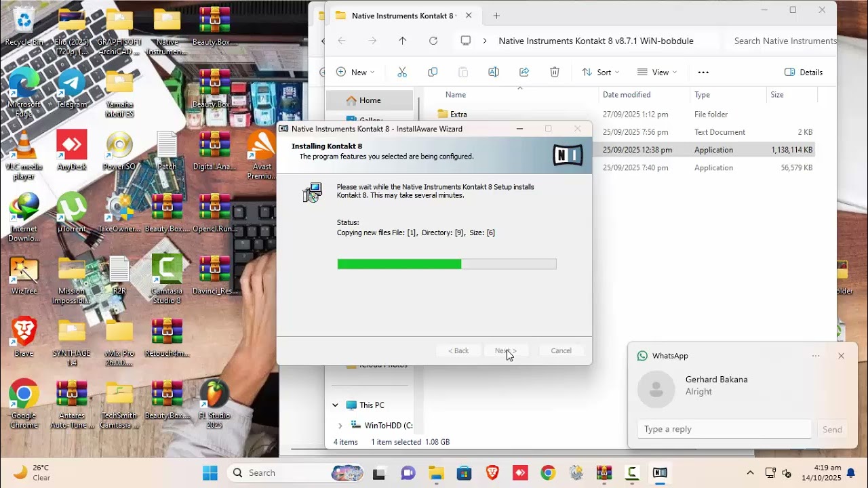Select the Antares Auto-Tune archive icon
This screenshot has height=488, width=868.
click(x=72, y=404)
